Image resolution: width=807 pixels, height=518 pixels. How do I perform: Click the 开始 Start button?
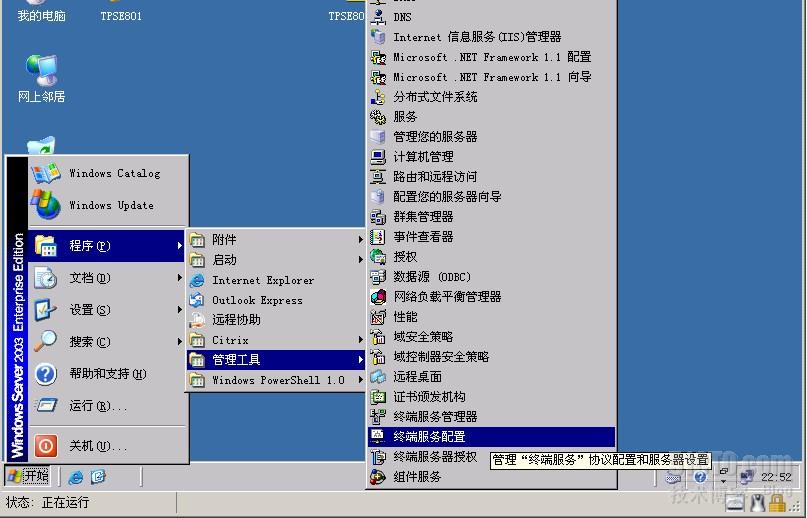[x=29, y=476]
